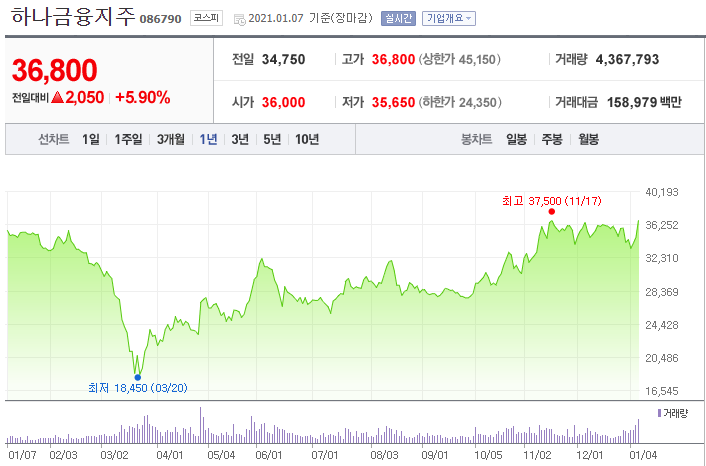Click the red up-triangle change indicator

click(x=57, y=97)
